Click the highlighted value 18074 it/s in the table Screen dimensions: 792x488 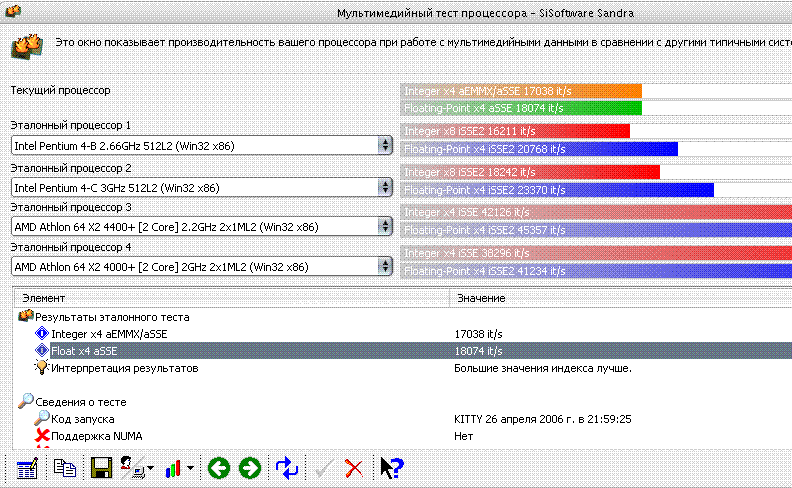coord(478,351)
